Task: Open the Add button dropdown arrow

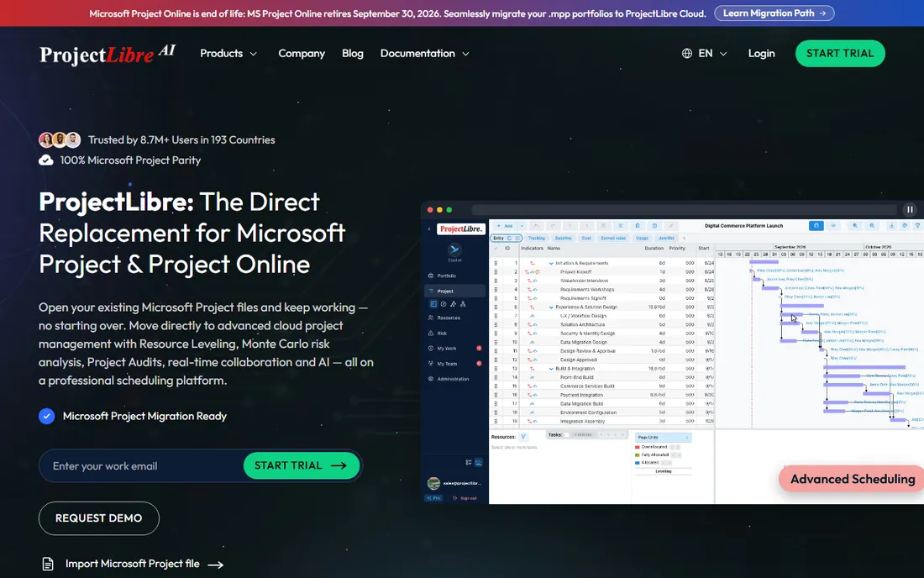Action: 522,226
